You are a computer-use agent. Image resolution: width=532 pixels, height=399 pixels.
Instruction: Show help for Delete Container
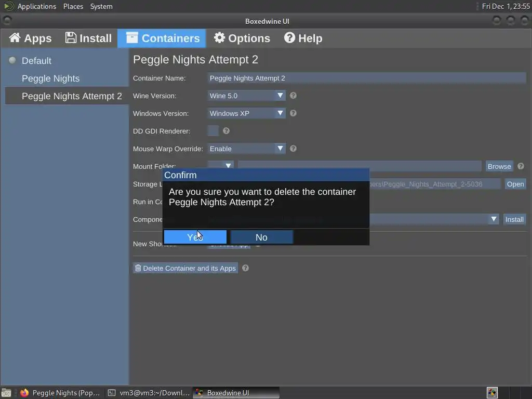[x=245, y=268]
